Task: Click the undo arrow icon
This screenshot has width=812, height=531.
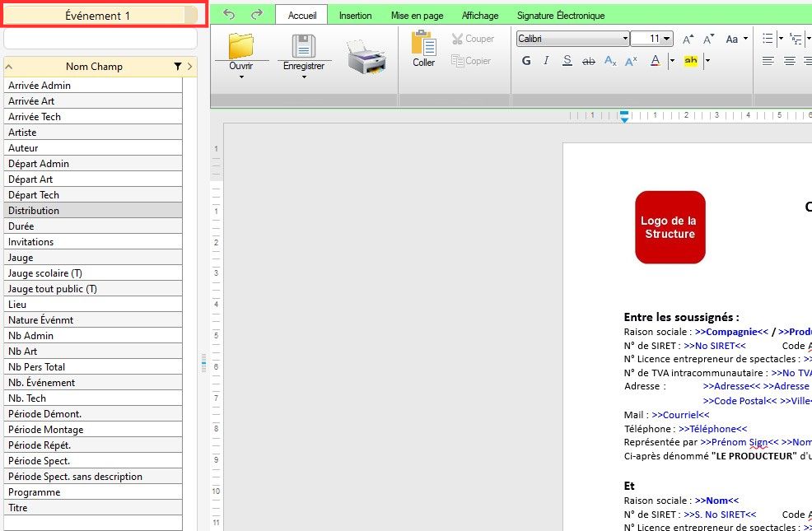Action: (229, 15)
